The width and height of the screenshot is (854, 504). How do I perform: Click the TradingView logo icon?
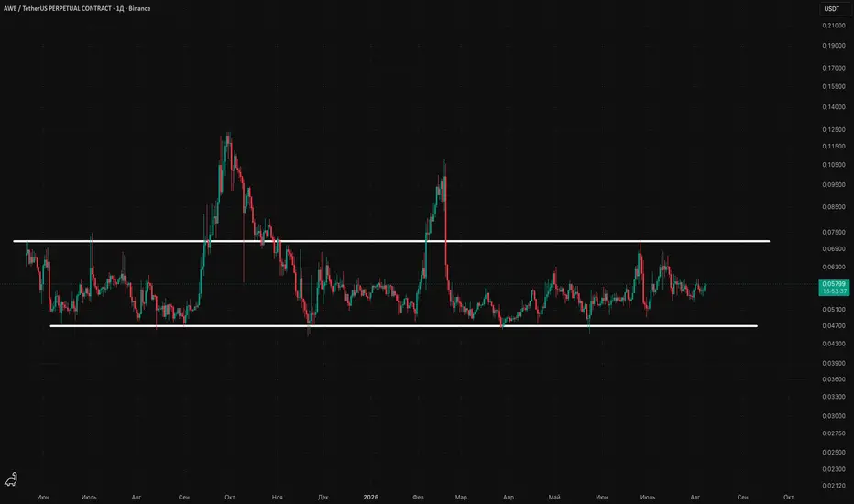click(x=11, y=479)
